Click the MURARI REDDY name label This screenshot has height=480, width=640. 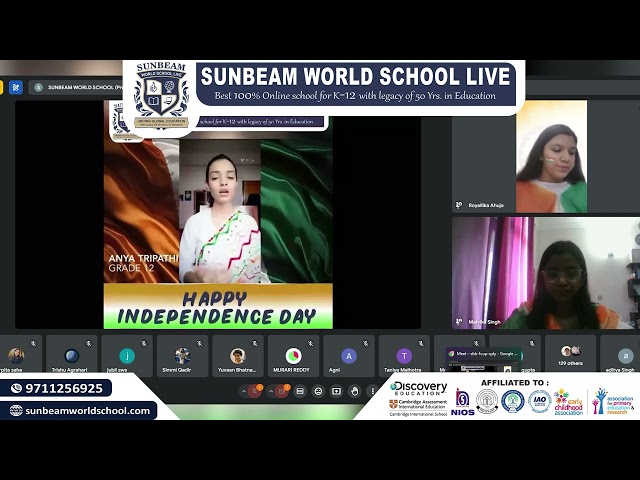291,370
